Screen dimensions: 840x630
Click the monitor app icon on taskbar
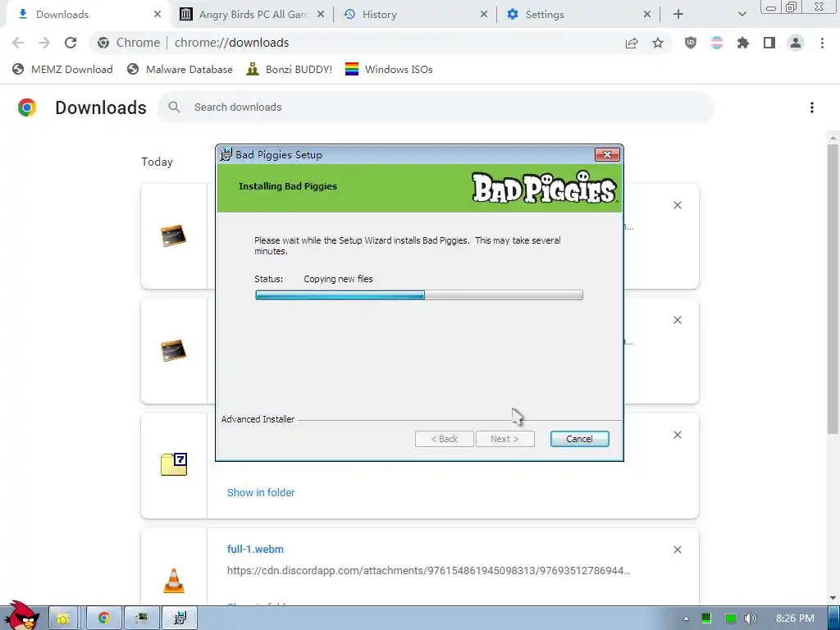(141, 619)
